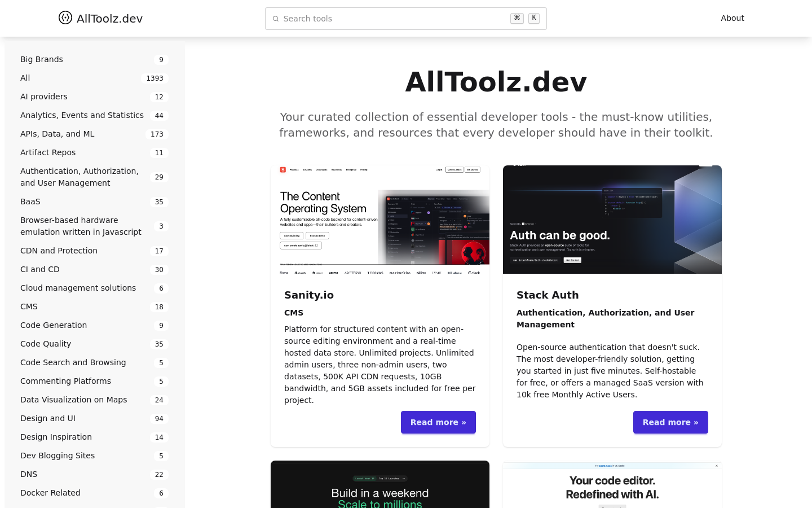Click the Stack Auth card title
This screenshot has height=508, width=812.
(x=548, y=295)
